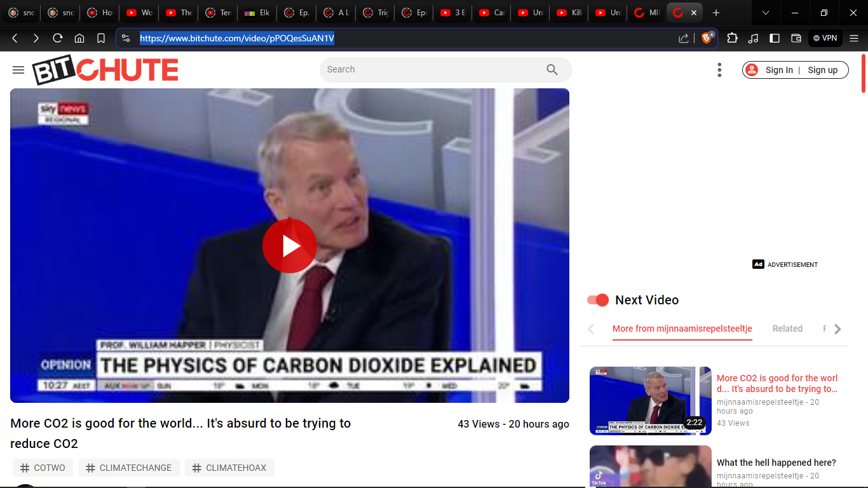This screenshot has height=488, width=868.
Task: Switch to the Ten browser tab
Action: [218, 13]
